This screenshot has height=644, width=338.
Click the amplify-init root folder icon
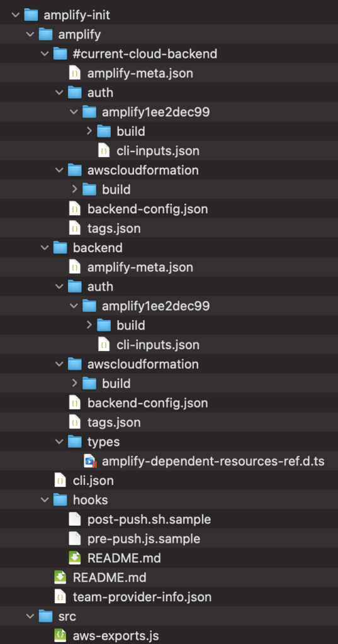31,15
